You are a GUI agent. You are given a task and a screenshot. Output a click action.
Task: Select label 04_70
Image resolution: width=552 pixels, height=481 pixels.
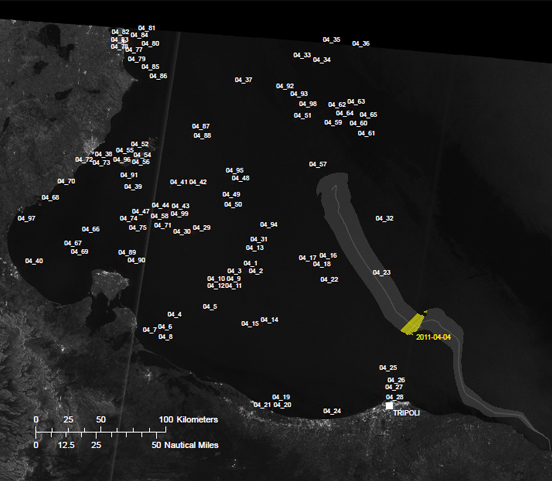[x=66, y=181]
